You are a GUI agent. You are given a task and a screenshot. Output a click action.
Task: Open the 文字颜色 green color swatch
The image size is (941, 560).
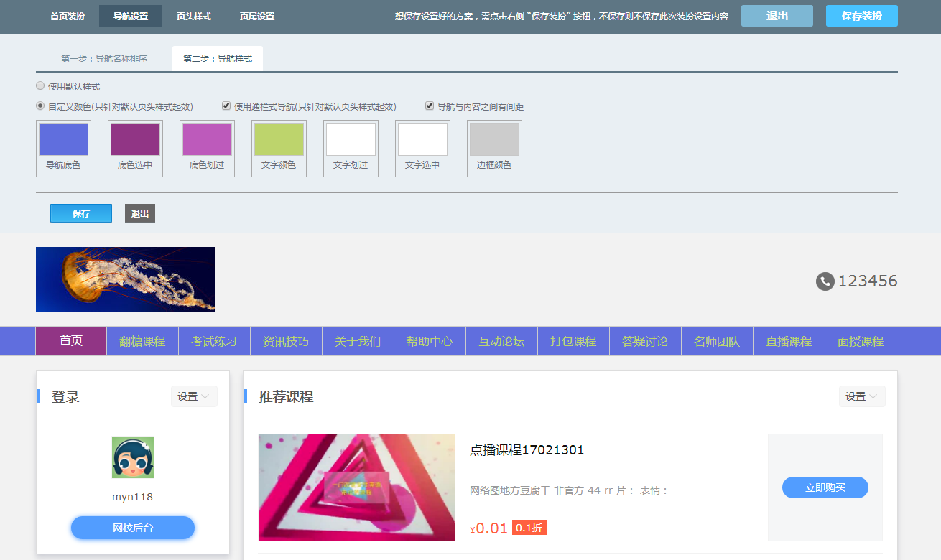[x=279, y=140]
